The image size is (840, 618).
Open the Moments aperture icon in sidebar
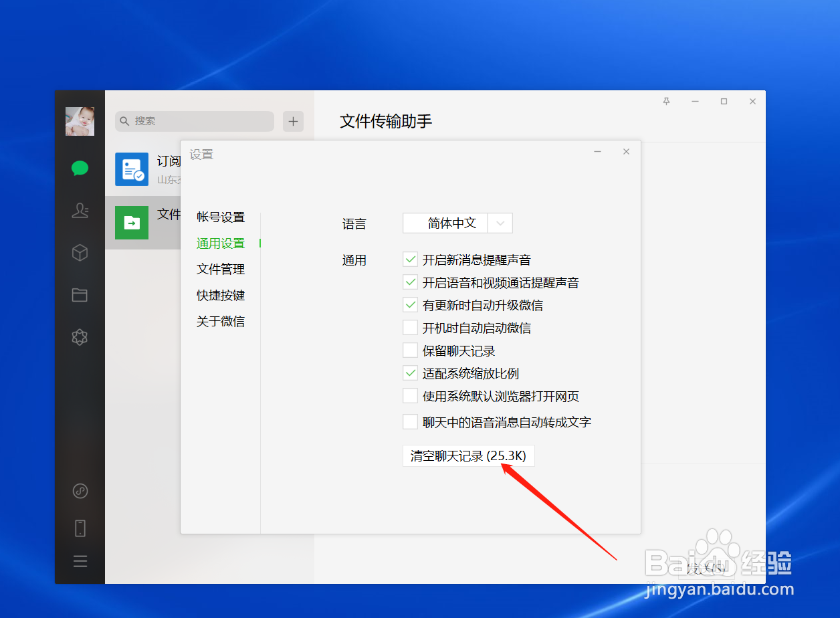[x=80, y=337]
